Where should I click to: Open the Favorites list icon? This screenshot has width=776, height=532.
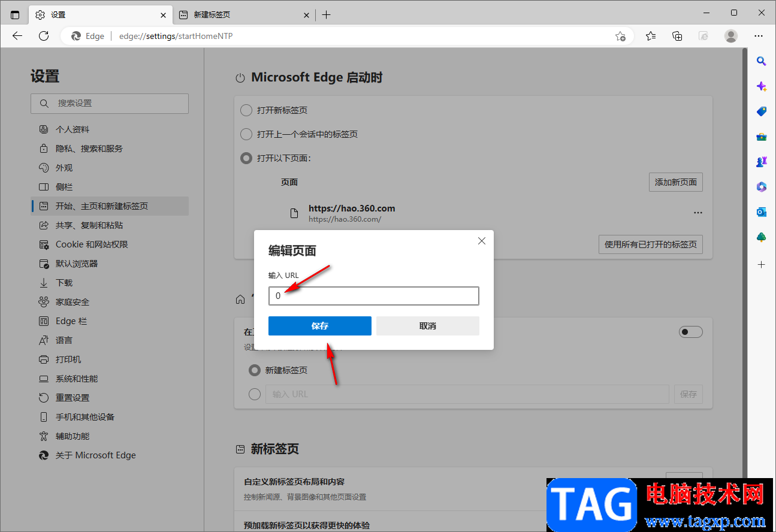coord(651,36)
